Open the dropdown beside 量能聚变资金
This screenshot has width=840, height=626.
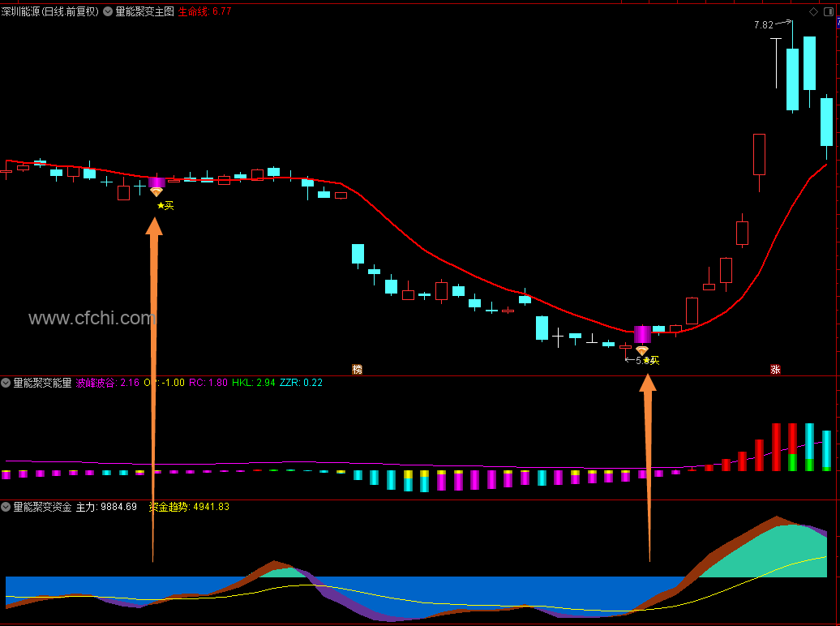[x=6, y=507]
